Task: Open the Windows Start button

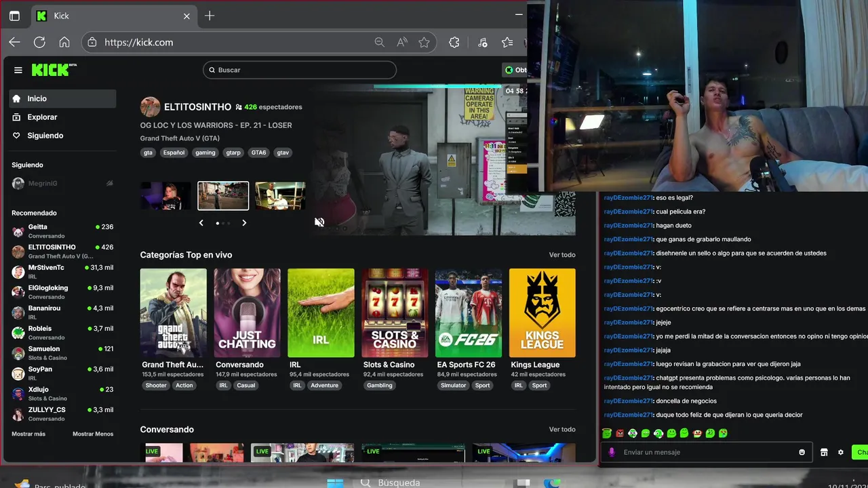Action: [335, 483]
